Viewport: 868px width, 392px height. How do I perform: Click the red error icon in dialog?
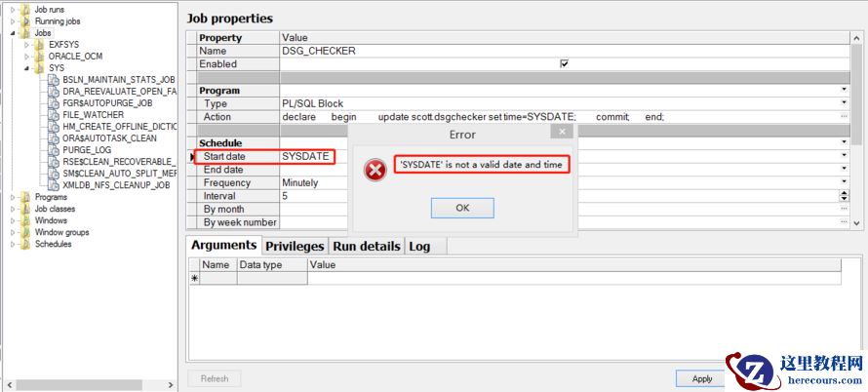coord(375,170)
